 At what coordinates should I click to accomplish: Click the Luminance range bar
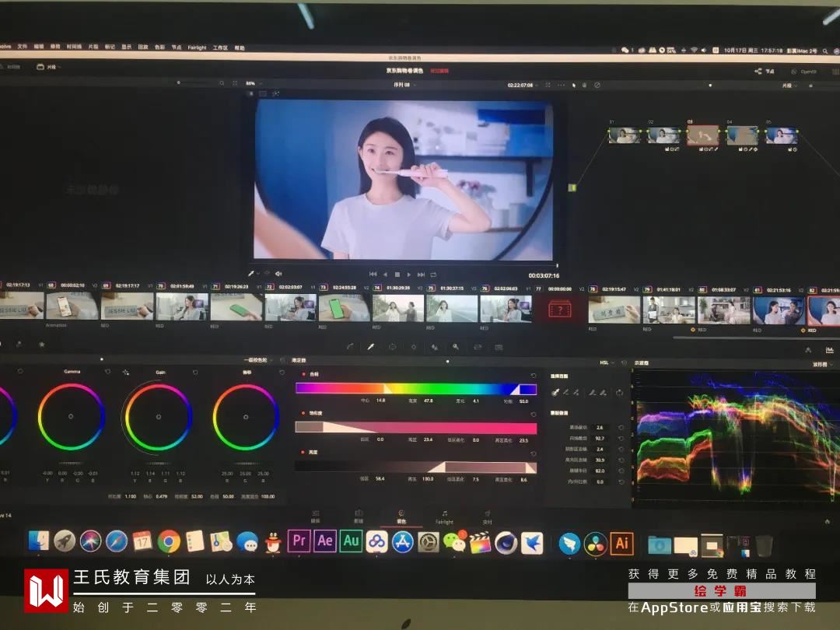(x=415, y=467)
